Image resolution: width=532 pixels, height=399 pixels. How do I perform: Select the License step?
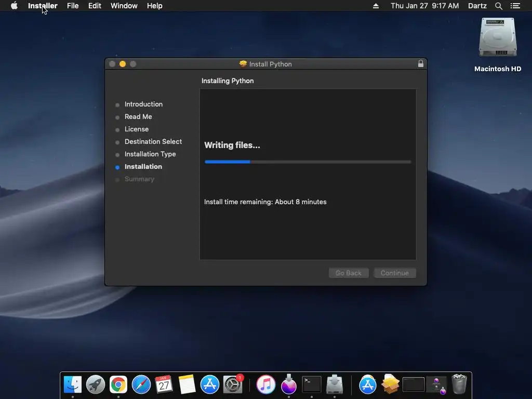tap(137, 129)
